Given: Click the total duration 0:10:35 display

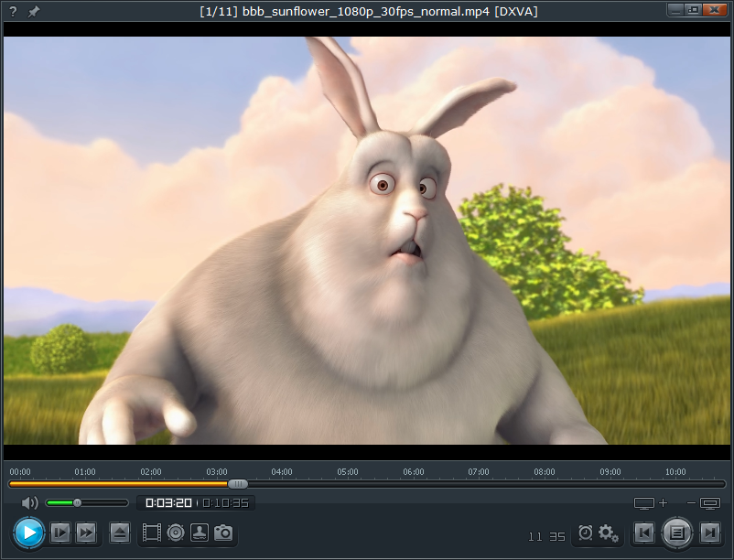Looking at the screenshot, I should click(x=226, y=503).
